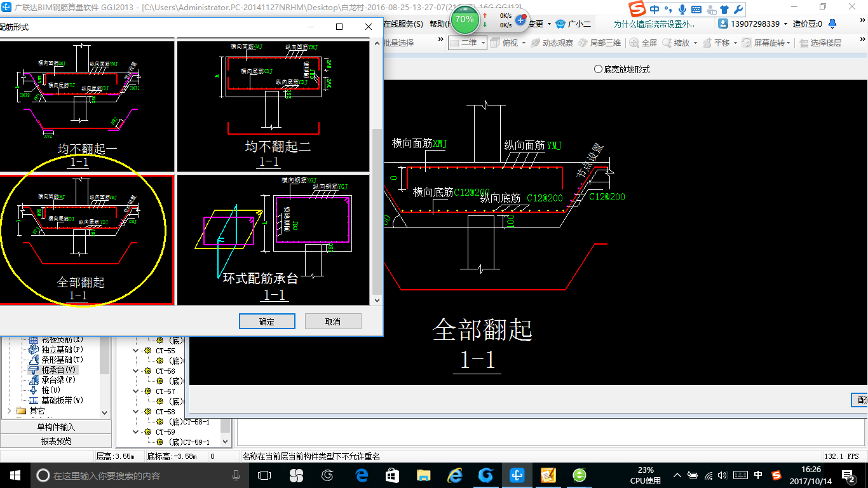Image resolution: width=868 pixels, height=488 pixels.
Task: Click 批量选择 in the toolbar
Action: [x=398, y=43]
